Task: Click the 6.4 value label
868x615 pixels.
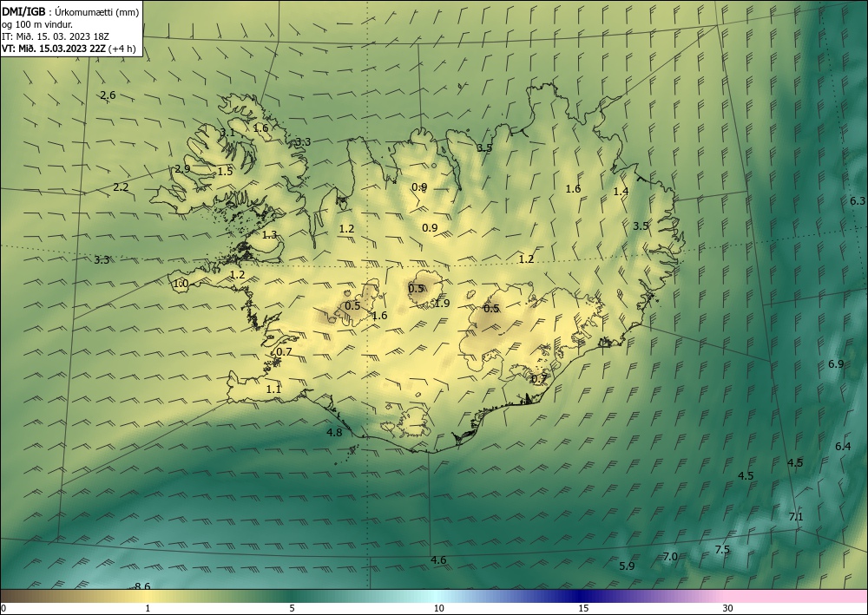Action: pyautogui.click(x=843, y=447)
